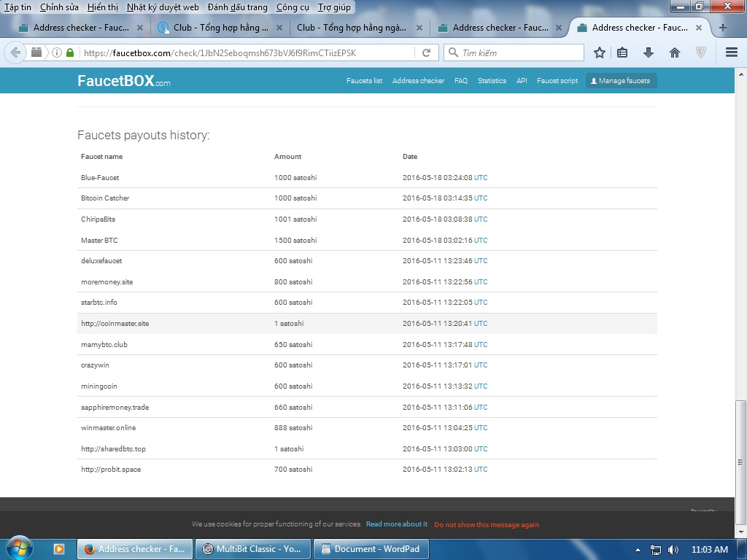Reload the page with the refresh icon
The height and width of the screenshot is (560, 747).
click(x=426, y=52)
